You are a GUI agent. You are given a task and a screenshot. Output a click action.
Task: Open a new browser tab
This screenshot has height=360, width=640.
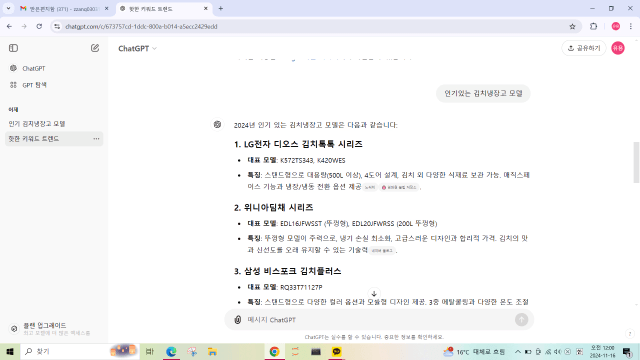click(221, 9)
